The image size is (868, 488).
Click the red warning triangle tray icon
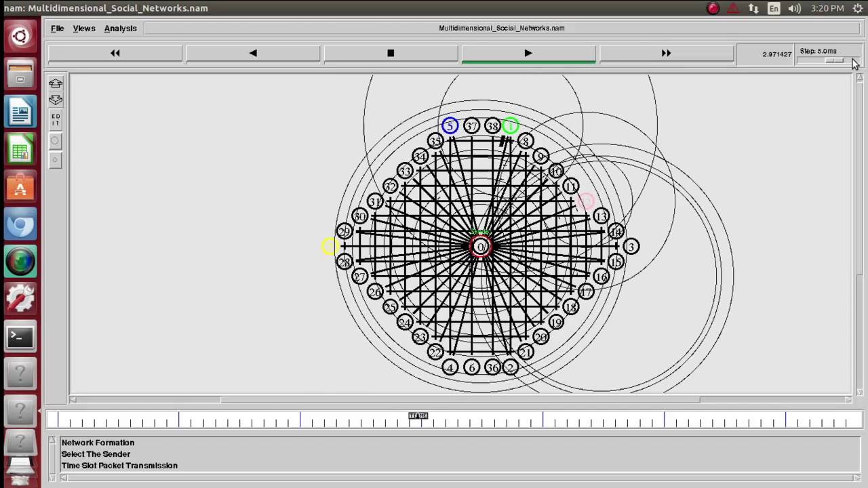point(733,8)
